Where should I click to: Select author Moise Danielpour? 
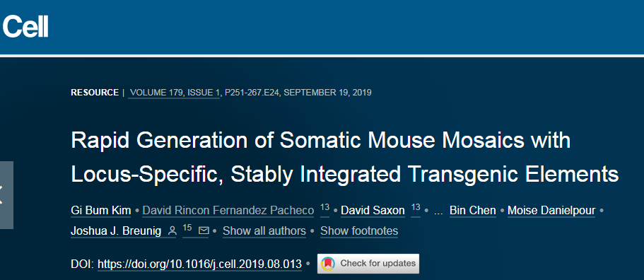(551, 211)
